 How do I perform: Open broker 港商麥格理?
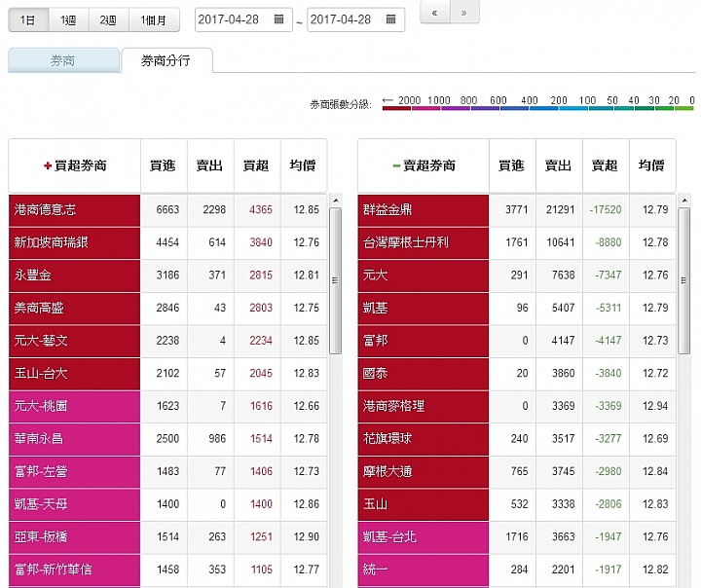pos(424,406)
